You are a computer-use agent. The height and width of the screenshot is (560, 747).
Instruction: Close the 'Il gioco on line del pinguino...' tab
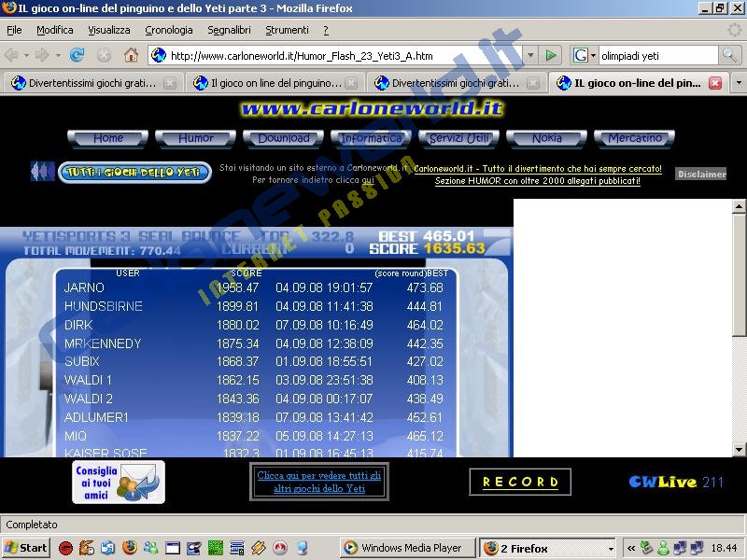pos(351,83)
